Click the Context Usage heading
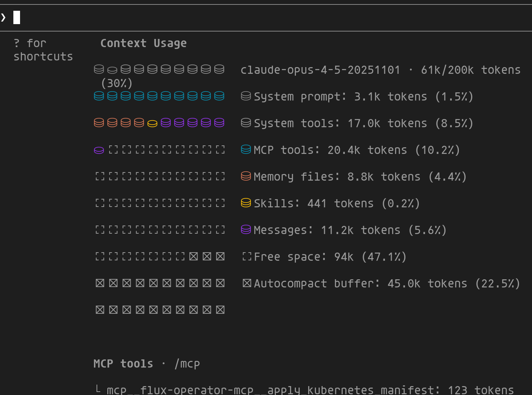Screen dimensions: 532x395 click(143, 43)
